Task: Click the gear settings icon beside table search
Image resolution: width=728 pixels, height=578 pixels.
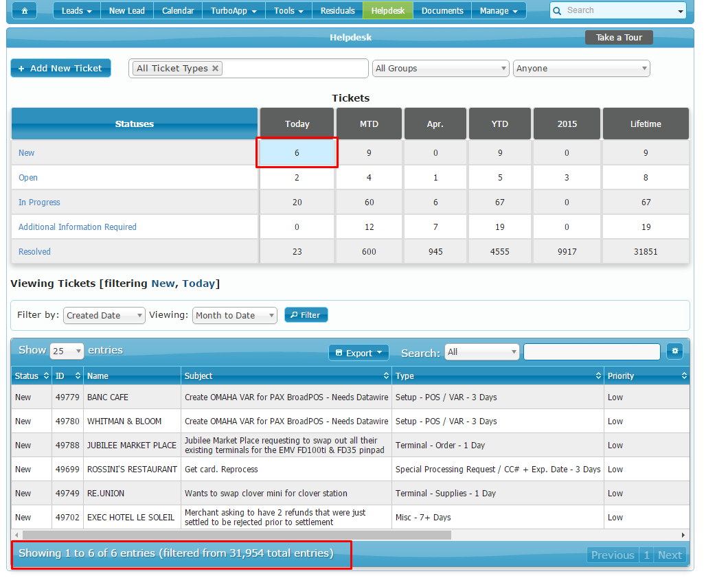Action: 674,351
